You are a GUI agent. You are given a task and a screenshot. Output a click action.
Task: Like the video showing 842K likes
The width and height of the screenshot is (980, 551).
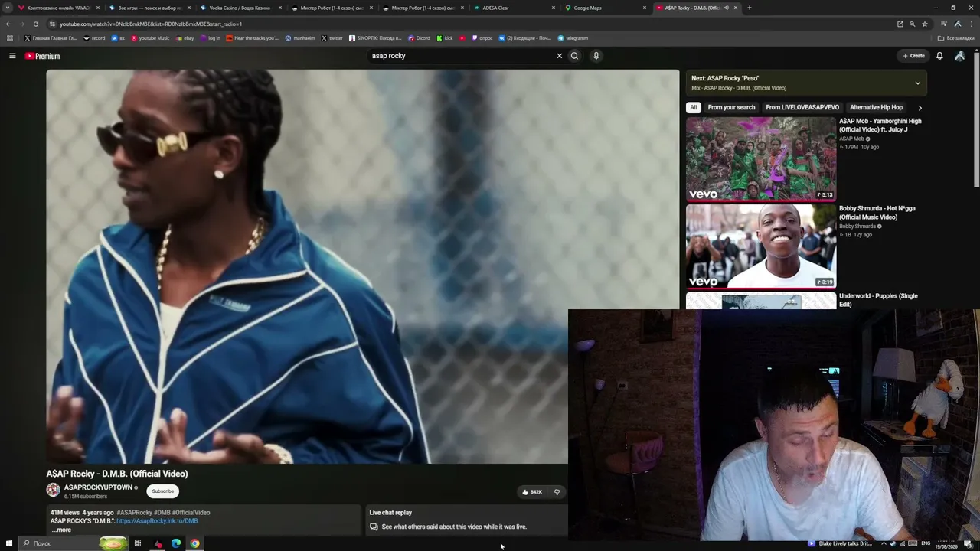pos(531,492)
